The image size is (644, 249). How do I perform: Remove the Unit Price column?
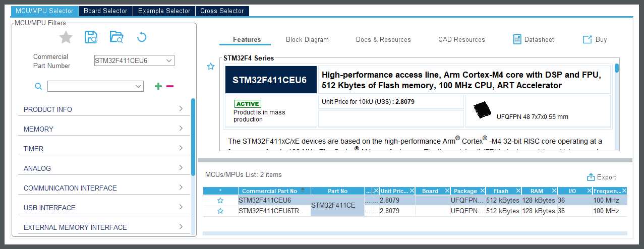pos(412,191)
